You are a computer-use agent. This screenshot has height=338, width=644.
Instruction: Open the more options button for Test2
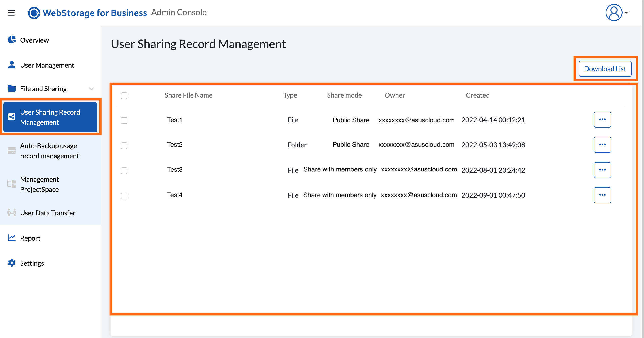tap(602, 145)
